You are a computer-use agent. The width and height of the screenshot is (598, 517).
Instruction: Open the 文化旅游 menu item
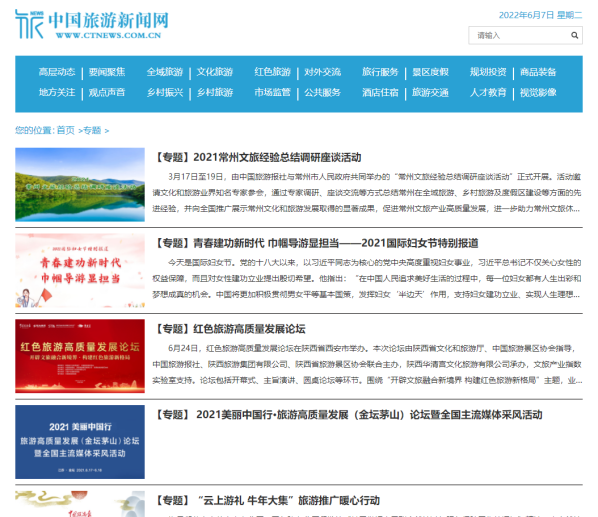pyautogui.click(x=215, y=72)
